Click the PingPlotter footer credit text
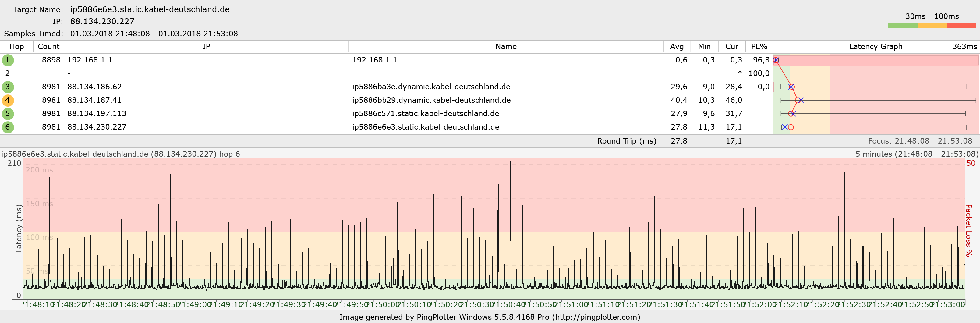 [490, 317]
